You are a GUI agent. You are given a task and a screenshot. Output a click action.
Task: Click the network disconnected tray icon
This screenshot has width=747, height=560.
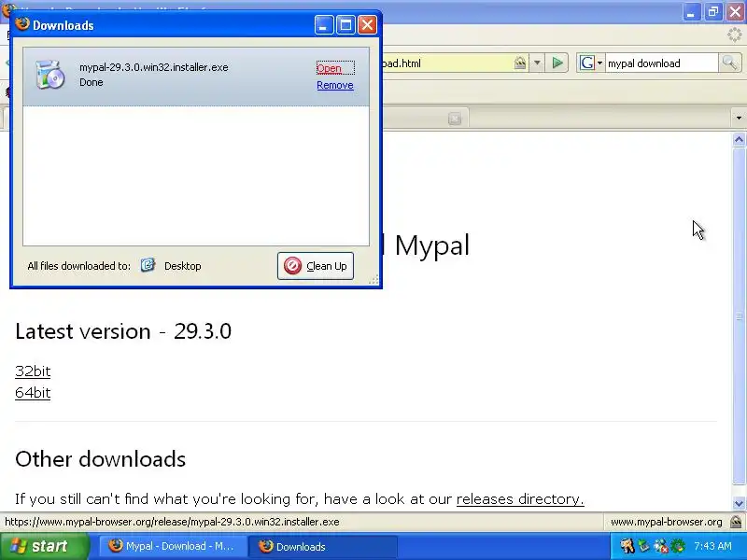pyautogui.click(x=661, y=546)
